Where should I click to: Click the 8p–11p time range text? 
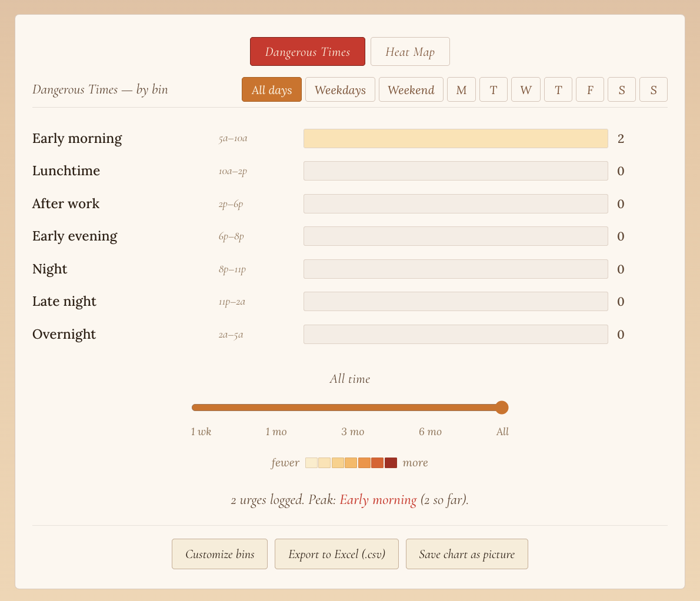[232, 269]
